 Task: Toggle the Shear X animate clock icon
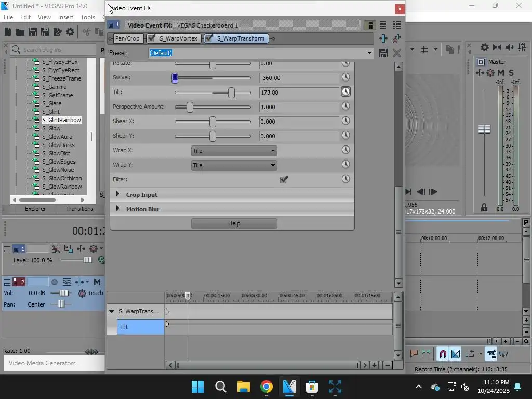(345, 121)
